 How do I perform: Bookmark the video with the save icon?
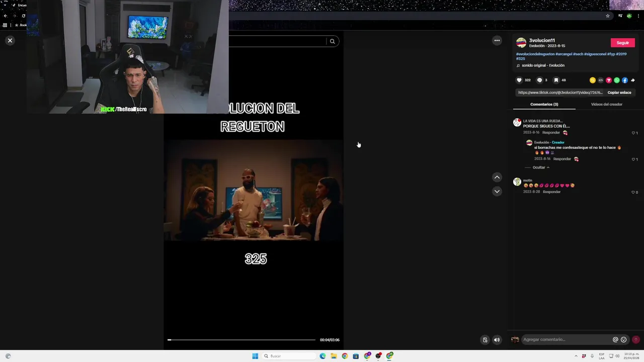(x=556, y=80)
